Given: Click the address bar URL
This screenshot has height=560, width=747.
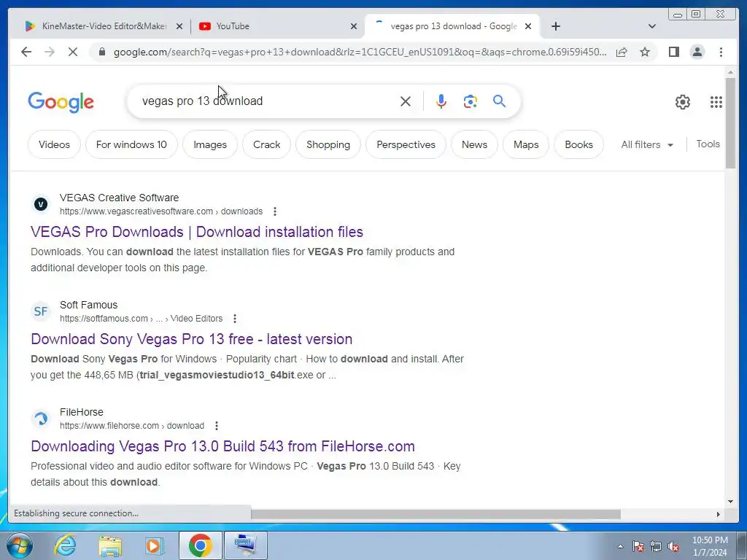Looking at the screenshot, I should point(360,52).
